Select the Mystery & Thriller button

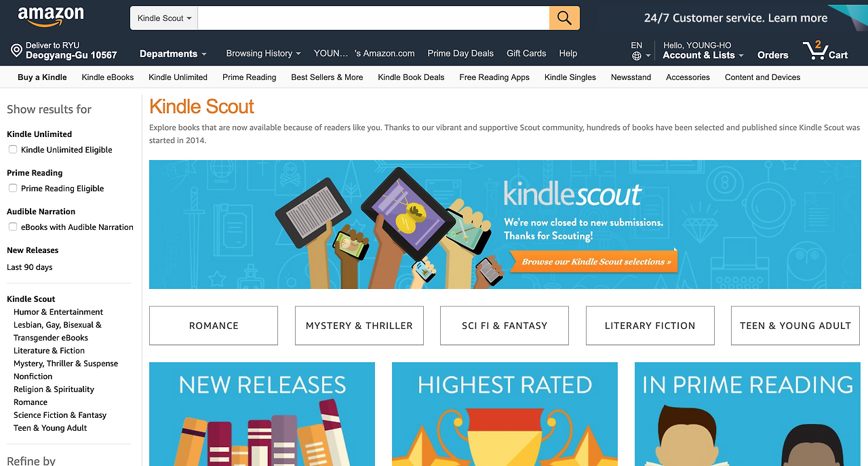point(359,326)
